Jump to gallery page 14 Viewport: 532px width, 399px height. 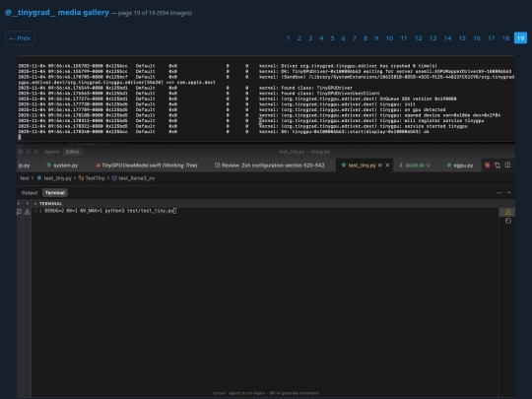(447, 38)
